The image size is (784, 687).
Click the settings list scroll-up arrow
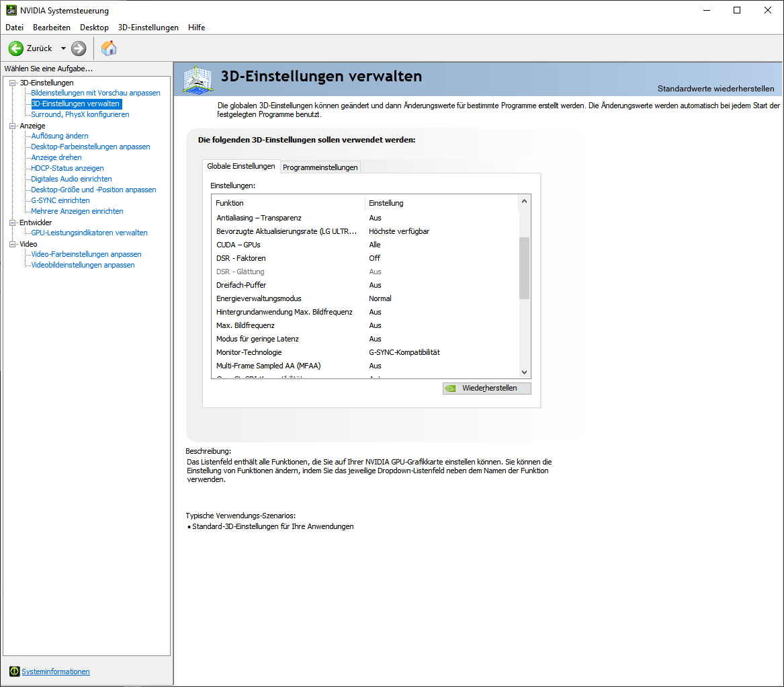[524, 201]
